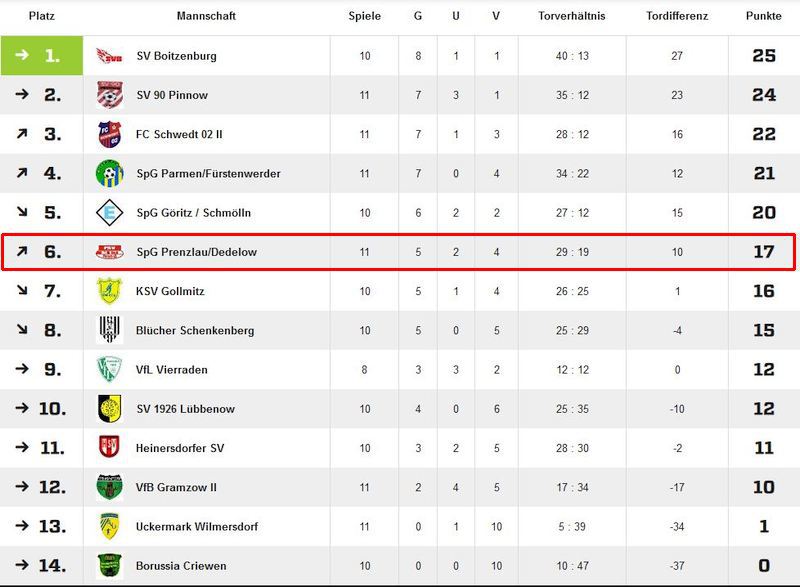The image size is (800, 587).
Task: Sort table by Punkte column header
Action: click(x=763, y=16)
